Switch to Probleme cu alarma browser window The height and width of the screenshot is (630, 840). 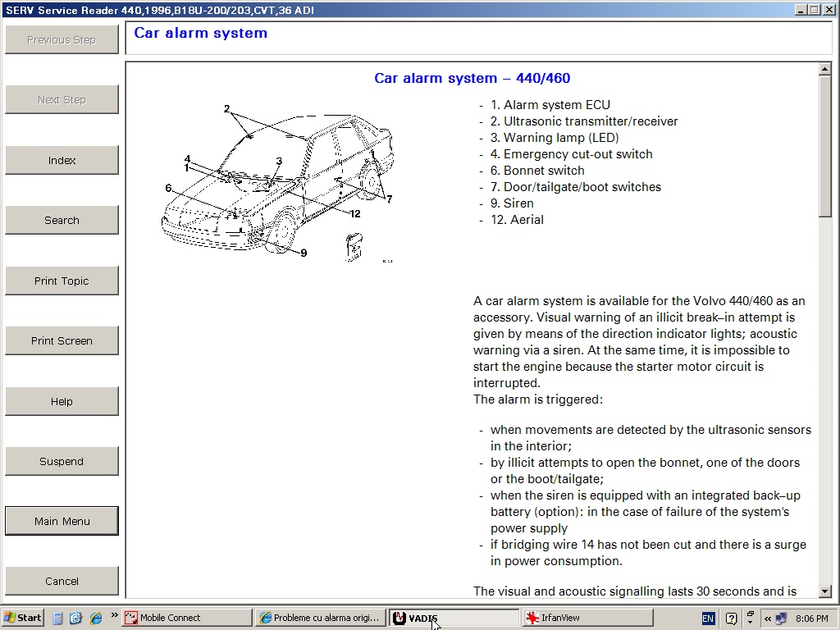[320, 618]
